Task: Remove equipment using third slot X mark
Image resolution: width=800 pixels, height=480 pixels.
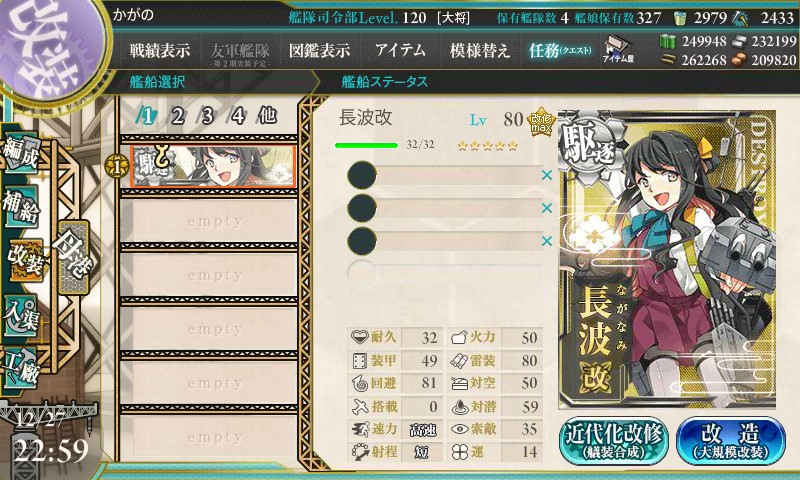Action: (547, 241)
